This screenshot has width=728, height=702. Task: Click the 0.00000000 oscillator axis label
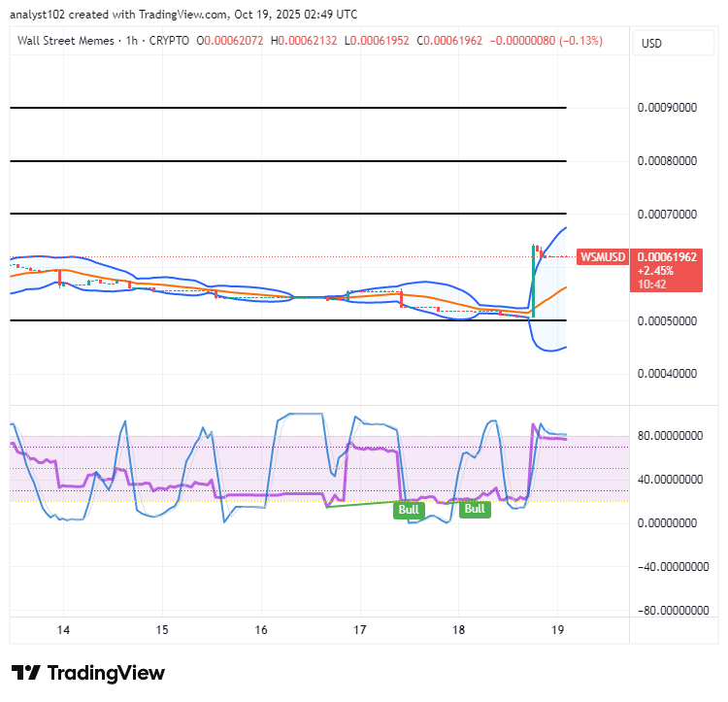pyautogui.click(x=667, y=523)
